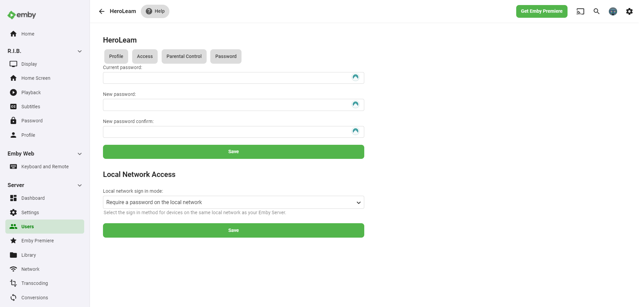Click the Home Screen icon
644x307 pixels.
(x=13, y=78)
